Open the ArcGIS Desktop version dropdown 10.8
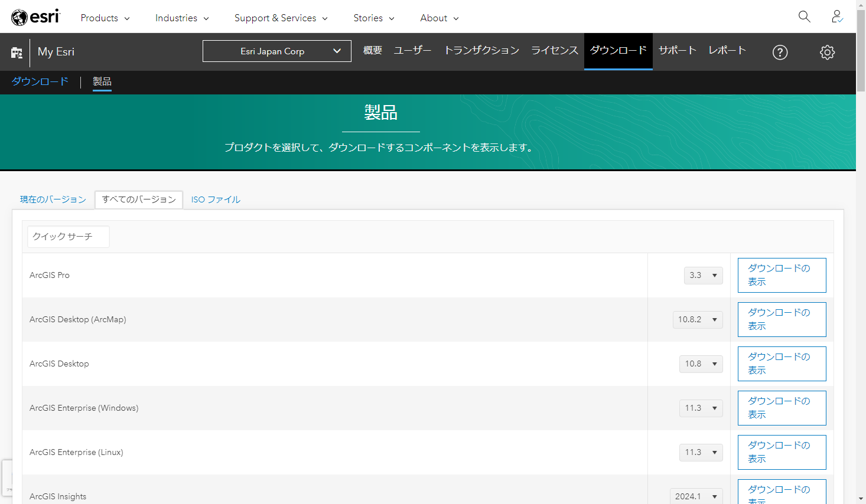866x504 pixels. [701, 364]
